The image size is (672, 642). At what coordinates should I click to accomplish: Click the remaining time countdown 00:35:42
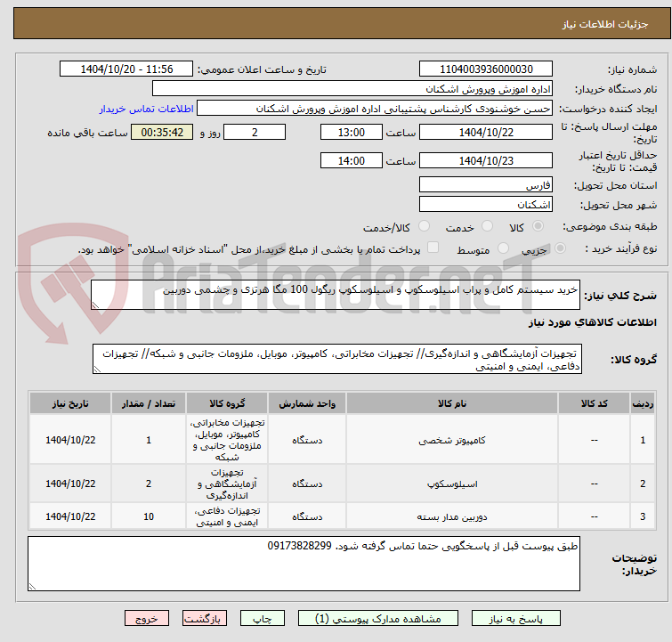(162, 132)
